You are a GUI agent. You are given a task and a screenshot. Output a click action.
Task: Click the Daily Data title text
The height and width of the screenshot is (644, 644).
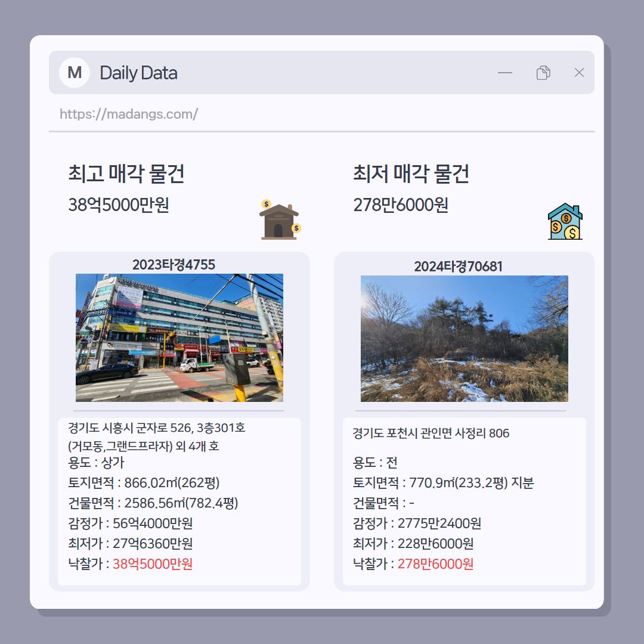click(x=138, y=73)
